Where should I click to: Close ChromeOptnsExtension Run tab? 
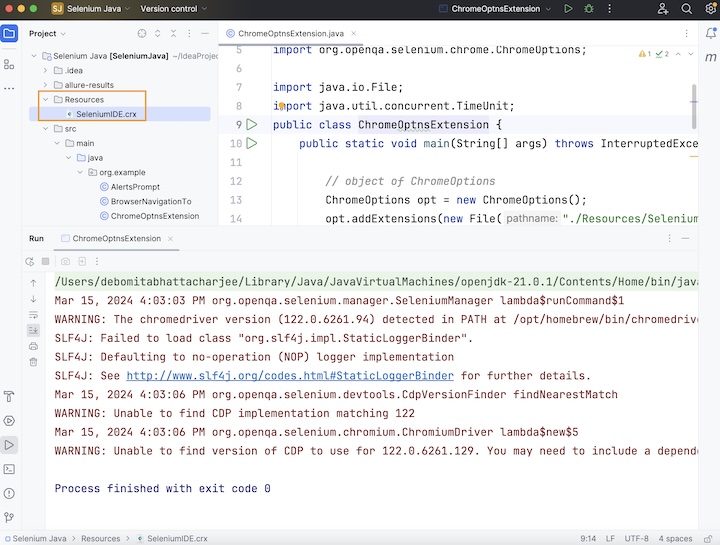click(170, 239)
